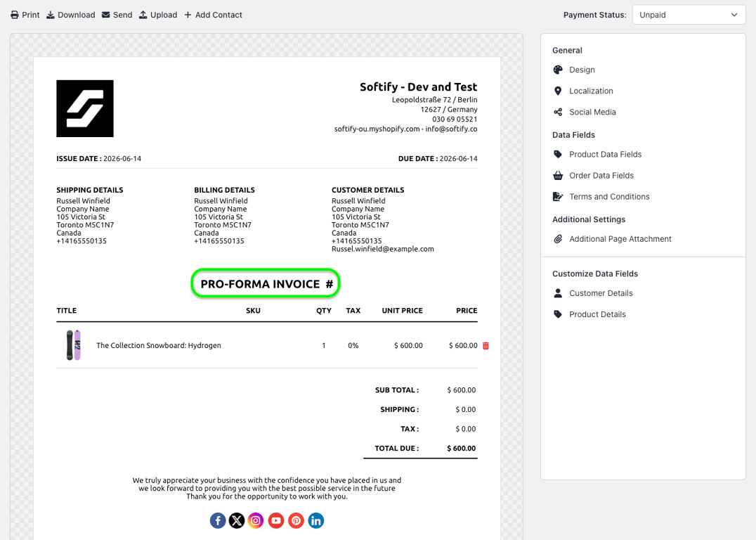Click the Pinterest social icon
Screen dimensions: 756x540
tap(296, 520)
